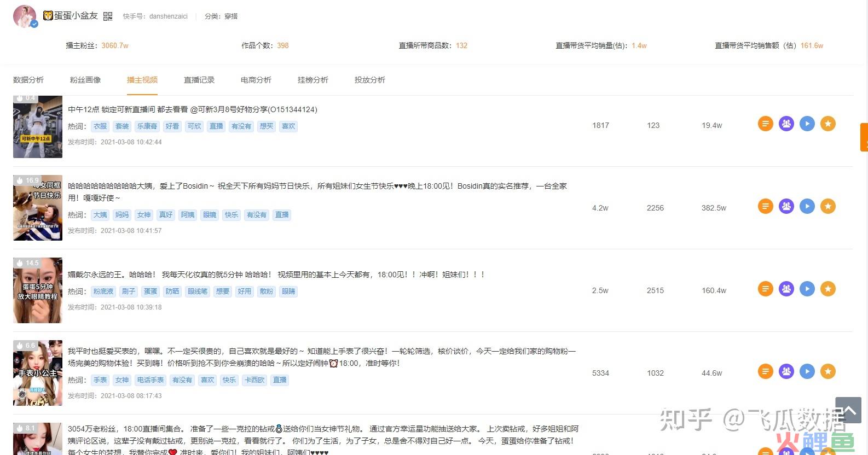The height and width of the screenshot is (455, 868).
Task: Open audience icon for 160.4w video row
Action: click(x=786, y=289)
